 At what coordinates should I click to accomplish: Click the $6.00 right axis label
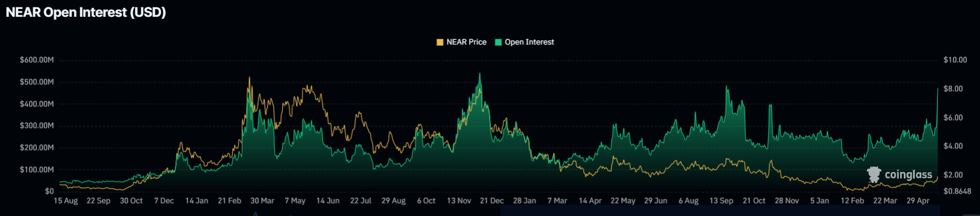point(953,117)
